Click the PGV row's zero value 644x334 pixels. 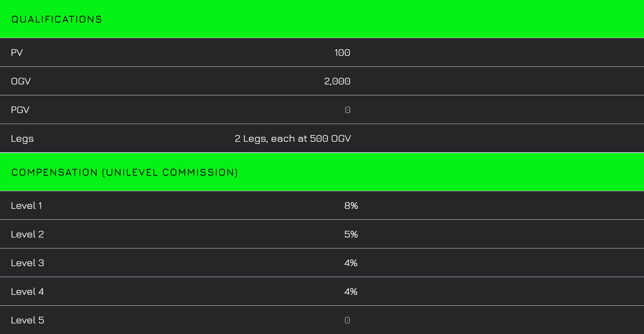(x=347, y=110)
